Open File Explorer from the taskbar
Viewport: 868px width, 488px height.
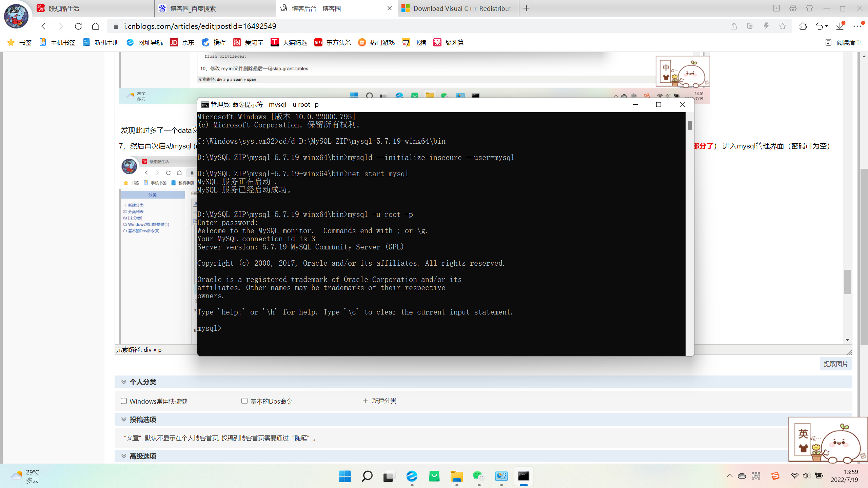coord(456,476)
